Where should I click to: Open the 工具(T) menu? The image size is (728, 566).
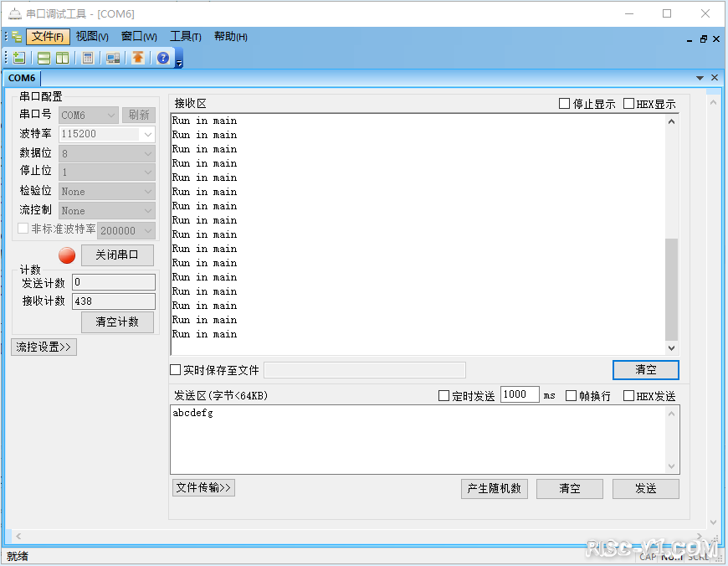pyautogui.click(x=185, y=36)
